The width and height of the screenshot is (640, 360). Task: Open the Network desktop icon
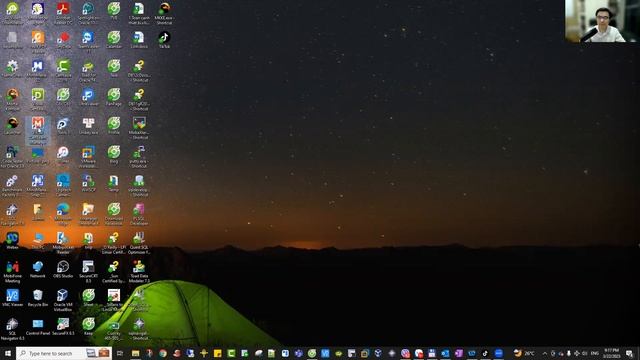tap(38, 269)
